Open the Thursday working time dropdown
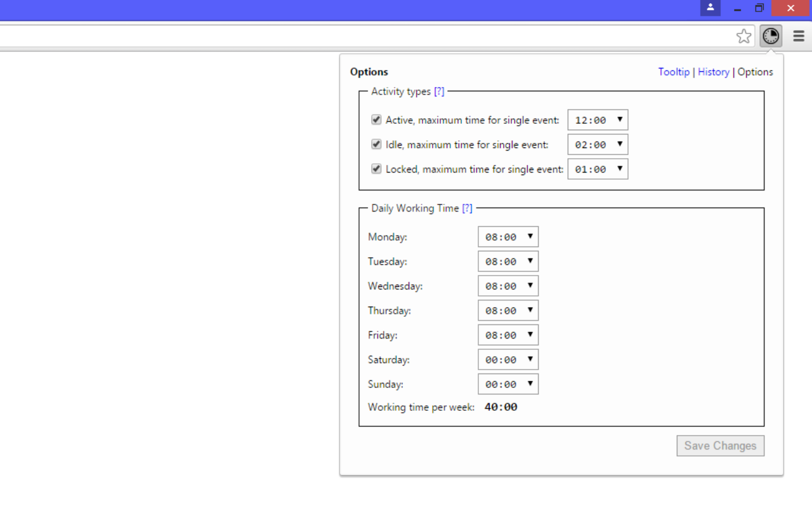The image size is (812, 508). (x=508, y=311)
